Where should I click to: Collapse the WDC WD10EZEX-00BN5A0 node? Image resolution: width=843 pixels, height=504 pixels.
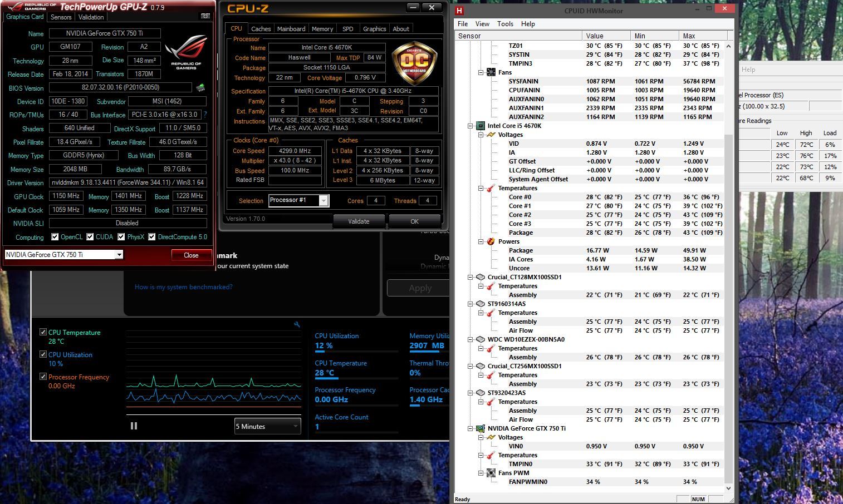[470, 339]
